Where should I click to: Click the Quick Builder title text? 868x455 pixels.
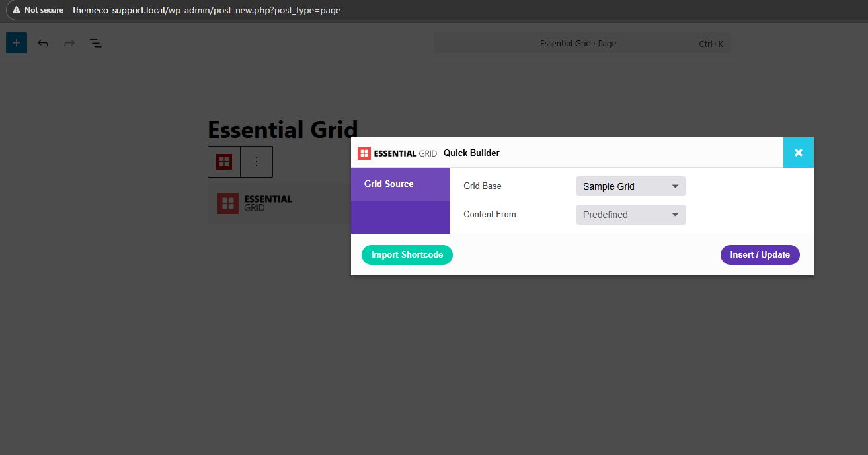pos(471,153)
